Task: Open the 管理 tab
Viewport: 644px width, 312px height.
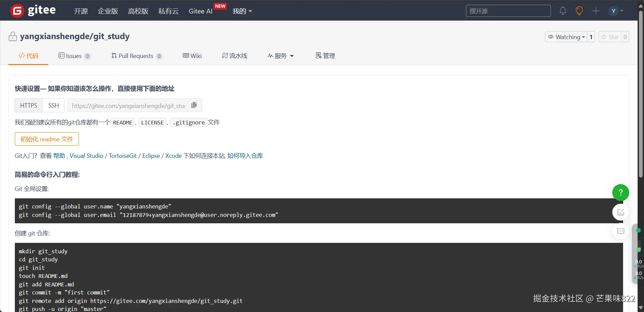Action: point(325,56)
